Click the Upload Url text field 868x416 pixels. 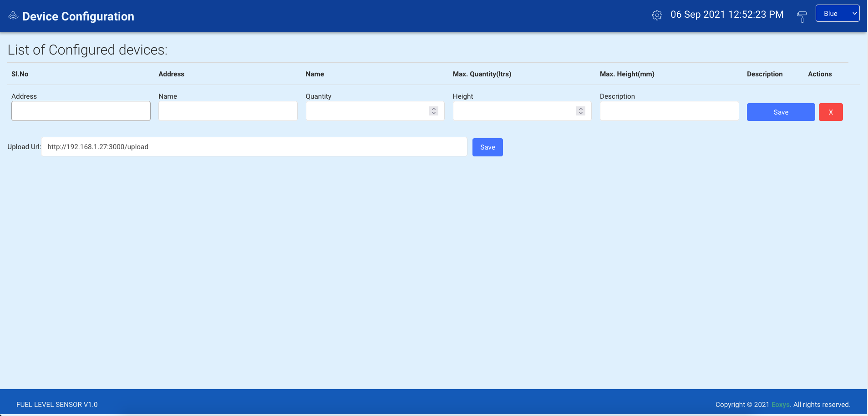tap(254, 147)
